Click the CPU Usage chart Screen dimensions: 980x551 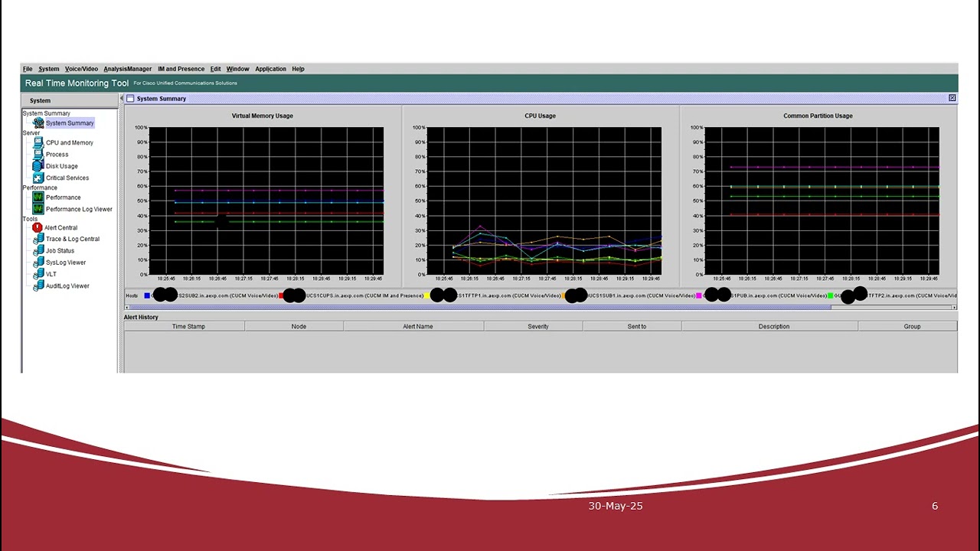click(544, 201)
